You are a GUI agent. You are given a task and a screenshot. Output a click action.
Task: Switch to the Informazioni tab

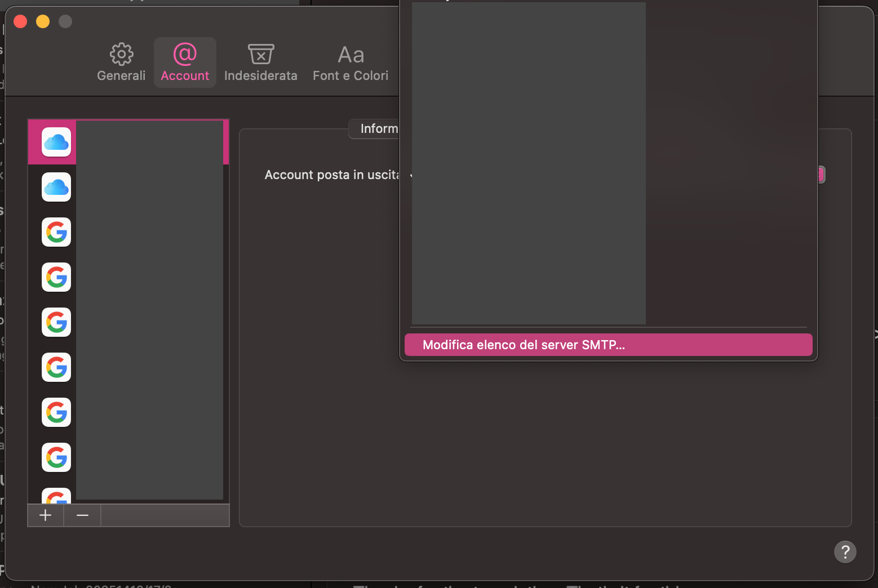pyautogui.click(x=382, y=128)
